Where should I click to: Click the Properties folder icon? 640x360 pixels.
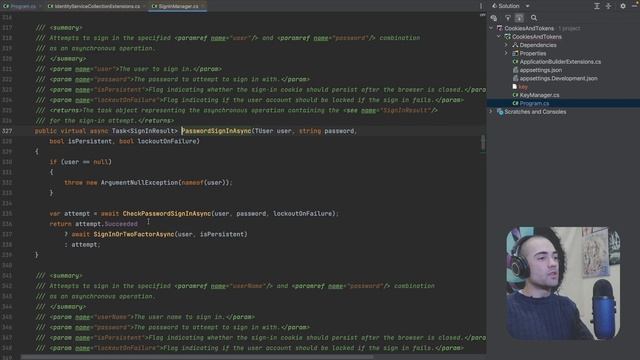[515, 53]
